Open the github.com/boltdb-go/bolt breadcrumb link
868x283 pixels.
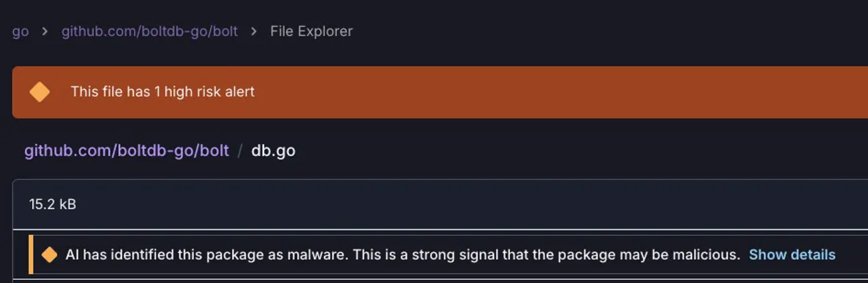click(x=150, y=31)
